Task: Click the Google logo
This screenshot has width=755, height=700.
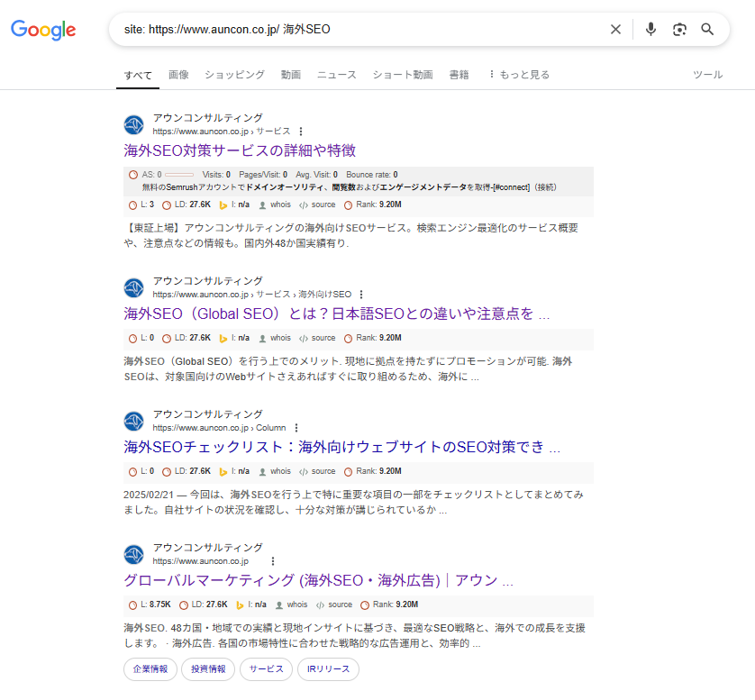Action: pyautogui.click(x=43, y=30)
